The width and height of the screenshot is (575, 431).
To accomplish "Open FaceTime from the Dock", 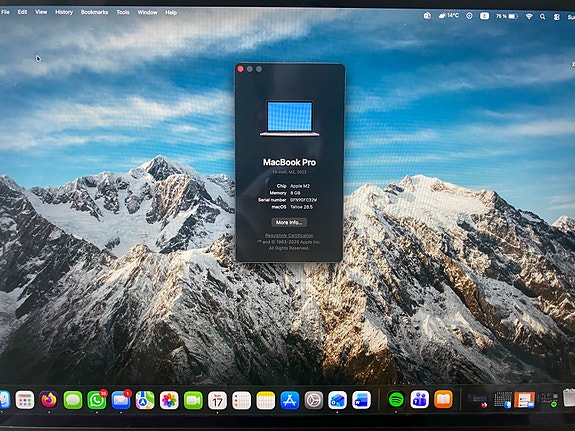I will pyautogui.click(x=193, y=400).
